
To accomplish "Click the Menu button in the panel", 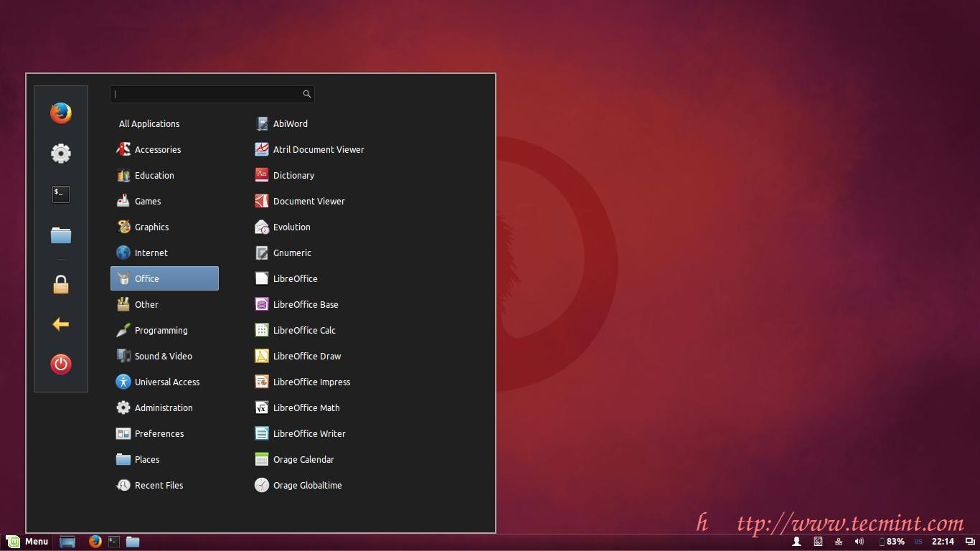I will click(x=28, y=542).
